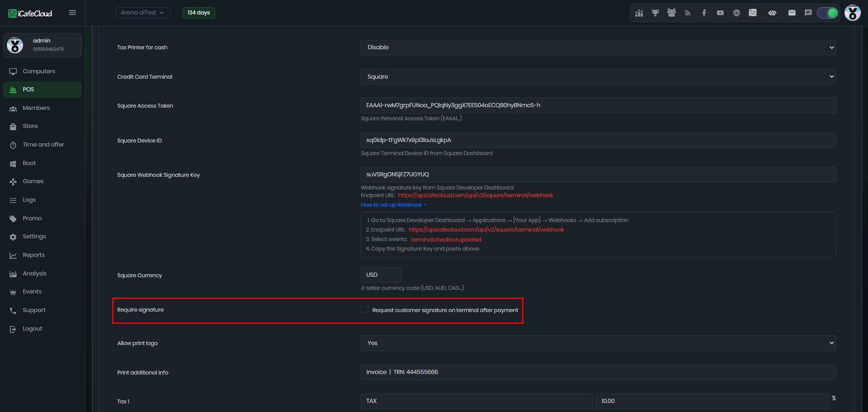This screenshot has height=412, width=868.
Task: Enable the Require signature checkbox
Action: 365,310
